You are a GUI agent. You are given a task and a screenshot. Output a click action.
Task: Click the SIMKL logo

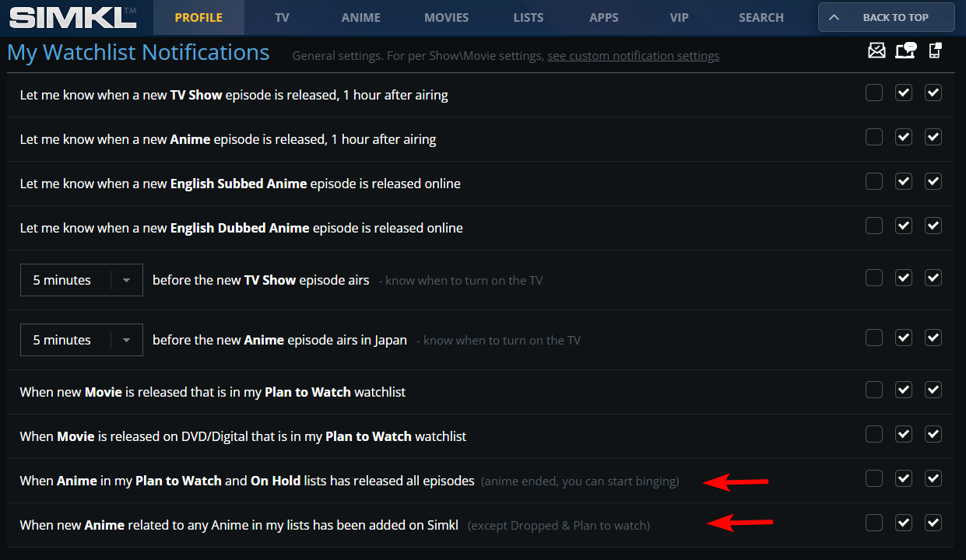click(x=72, y=17)
